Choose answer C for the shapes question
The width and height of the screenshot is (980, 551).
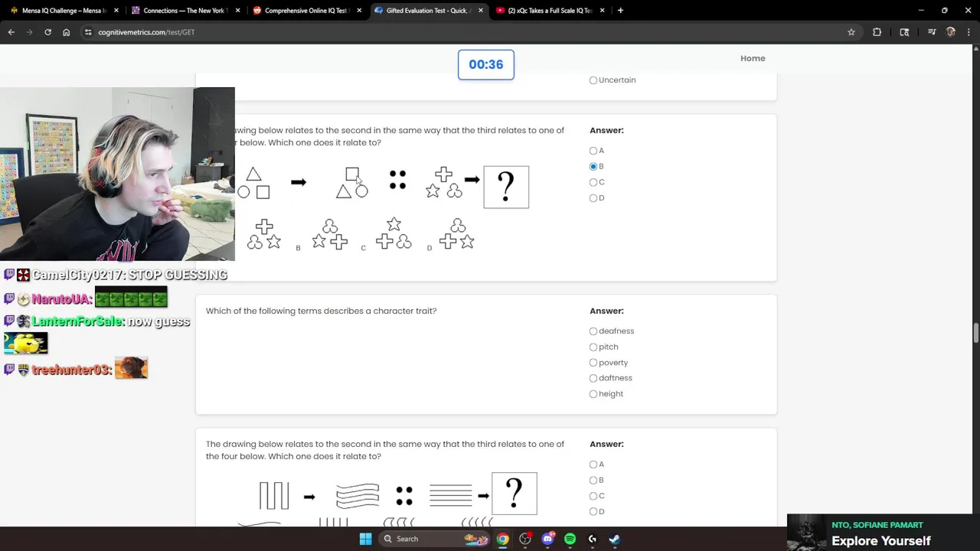point(593,182)
